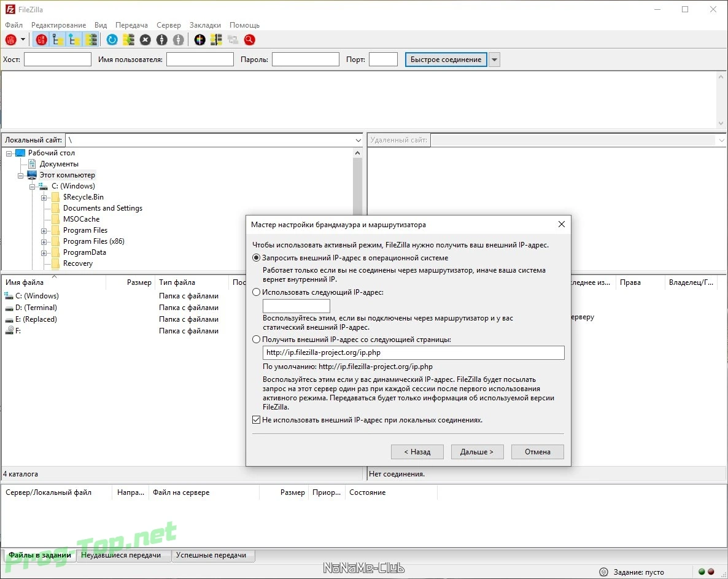Click the green activity indicator in status bar
This screenshot has width=728, height=579.
(x=702, y=572)
